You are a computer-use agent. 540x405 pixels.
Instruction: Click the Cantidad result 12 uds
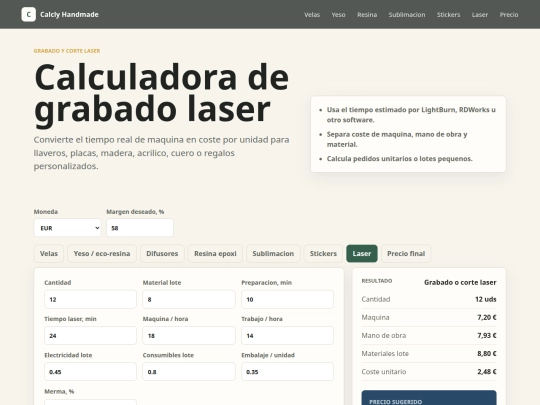click(486, 299)
